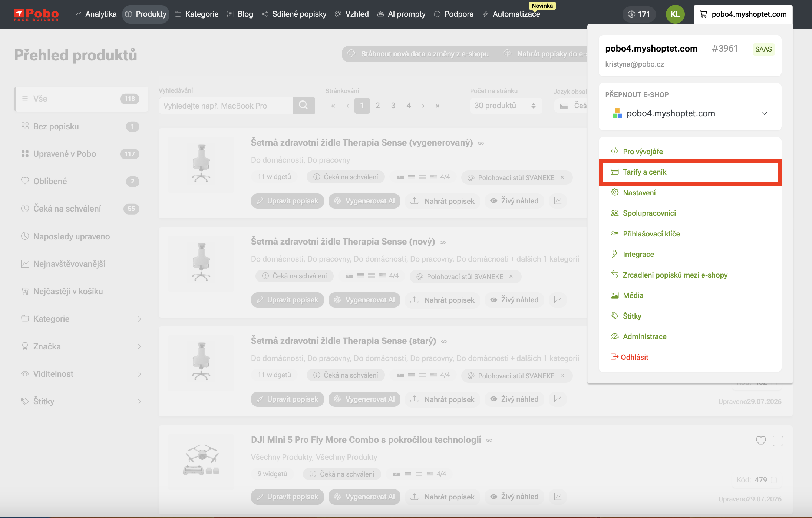This screenshot has height=518, width=812.
Task: Select the Bez popisku filter
Action: pyautogui.click(x=81, y=126)
